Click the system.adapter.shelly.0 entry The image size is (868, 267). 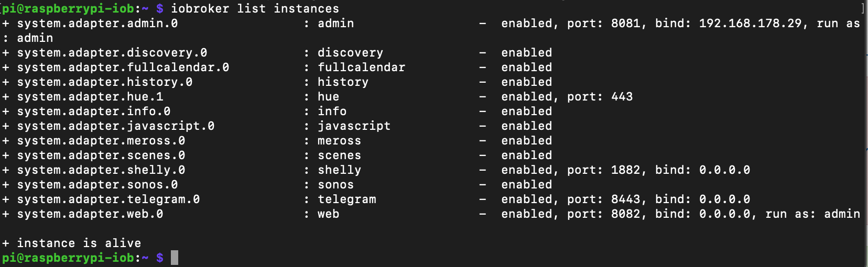tap(101, 170)
